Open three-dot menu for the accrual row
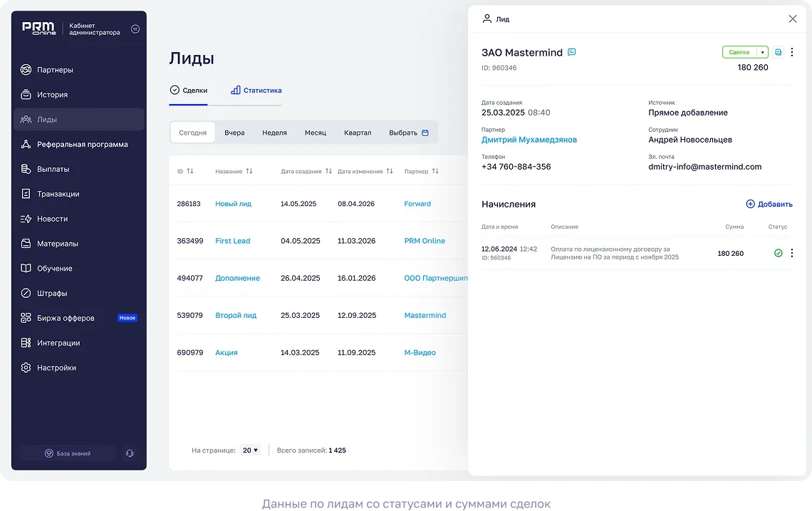Image resolution: width=812 pixels, height=511 pixels. (x=792, y=253)
